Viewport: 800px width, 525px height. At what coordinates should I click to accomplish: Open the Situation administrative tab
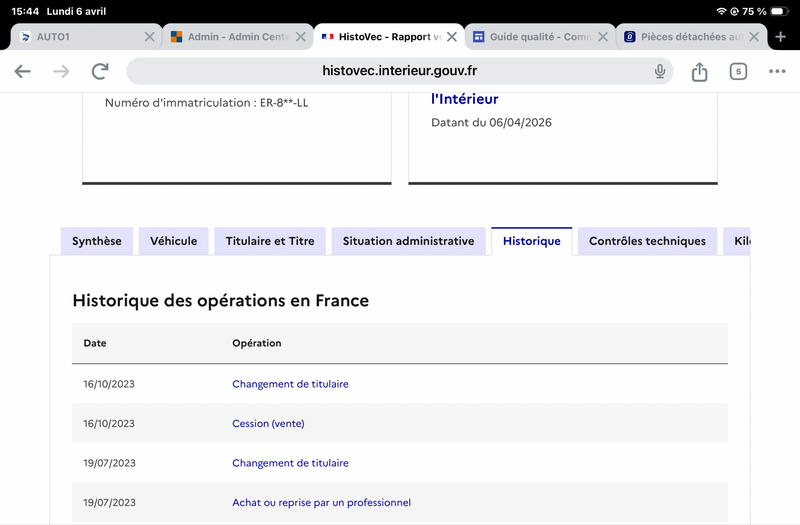(x=408, y=241)
